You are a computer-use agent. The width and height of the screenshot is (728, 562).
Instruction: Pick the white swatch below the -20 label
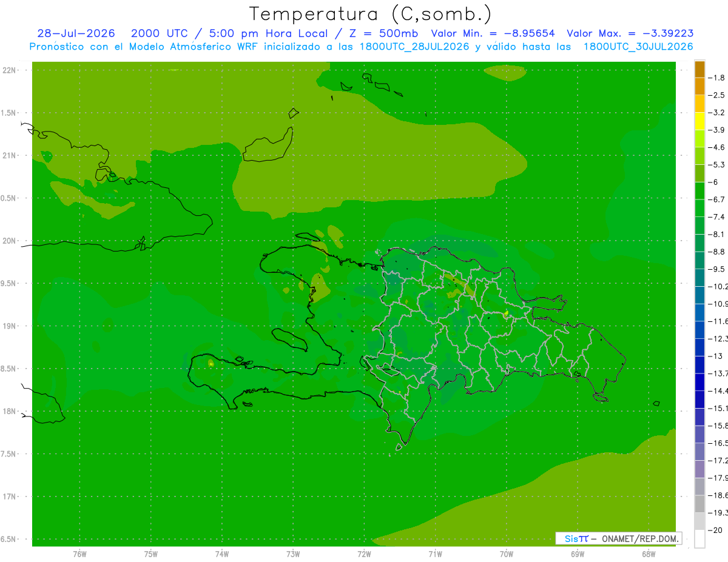(699, 539)
